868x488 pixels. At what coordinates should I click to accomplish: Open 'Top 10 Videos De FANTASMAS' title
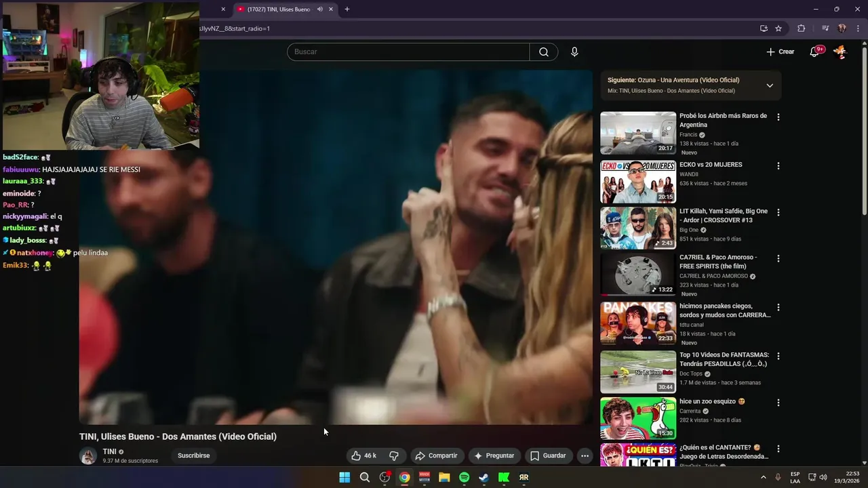click(724, 359)
